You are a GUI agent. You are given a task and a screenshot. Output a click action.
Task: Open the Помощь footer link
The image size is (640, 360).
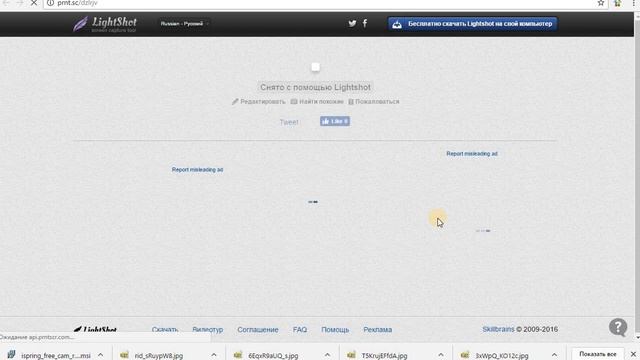335,329
